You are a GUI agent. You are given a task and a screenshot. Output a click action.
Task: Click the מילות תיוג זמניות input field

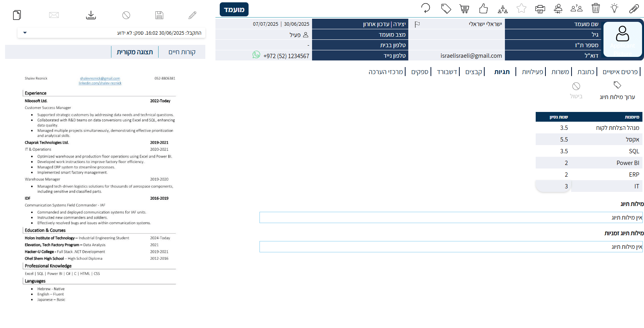(451, 246)
